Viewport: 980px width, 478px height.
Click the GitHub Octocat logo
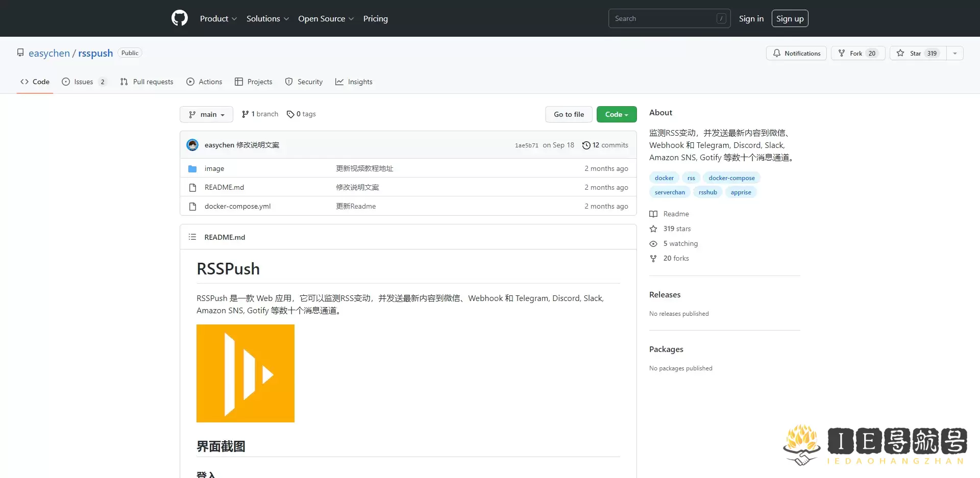click(x=179, y=18)
